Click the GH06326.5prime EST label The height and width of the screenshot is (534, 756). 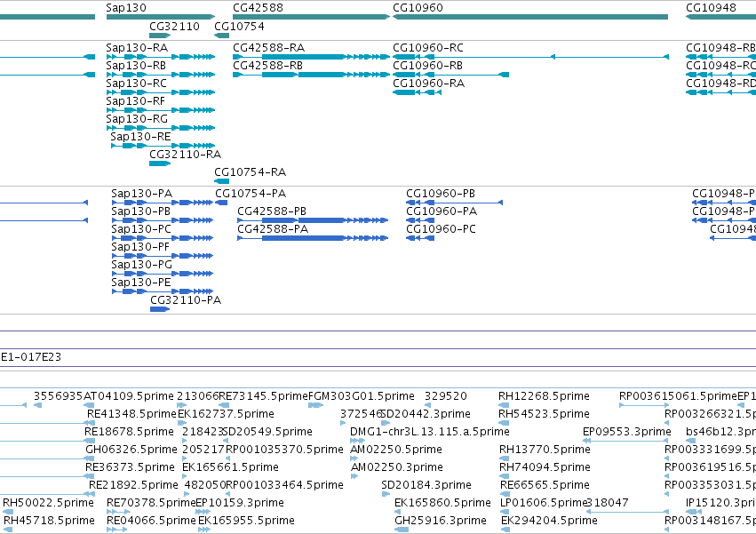pos(131,450)
